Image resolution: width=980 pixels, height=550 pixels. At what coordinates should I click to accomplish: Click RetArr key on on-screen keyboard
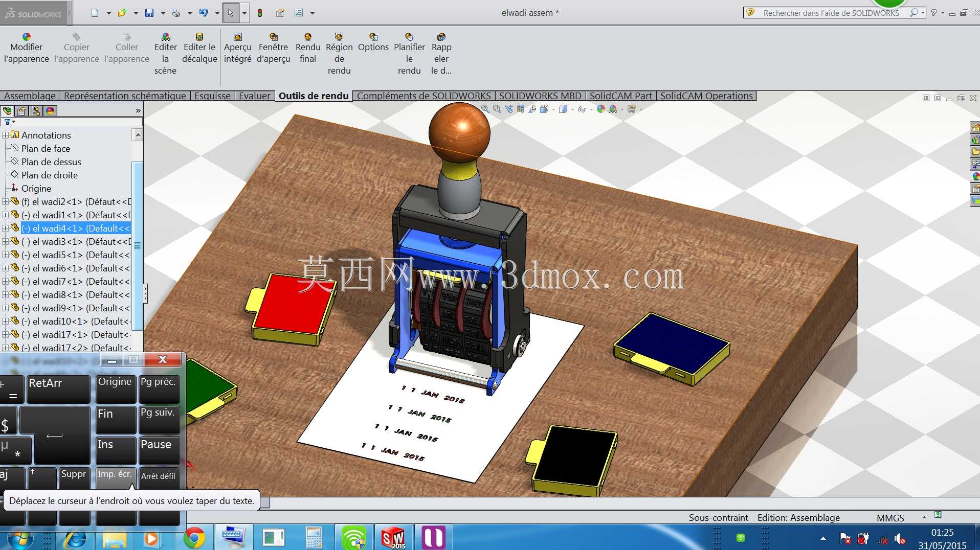pyautogui.click(x=57, y=389)
